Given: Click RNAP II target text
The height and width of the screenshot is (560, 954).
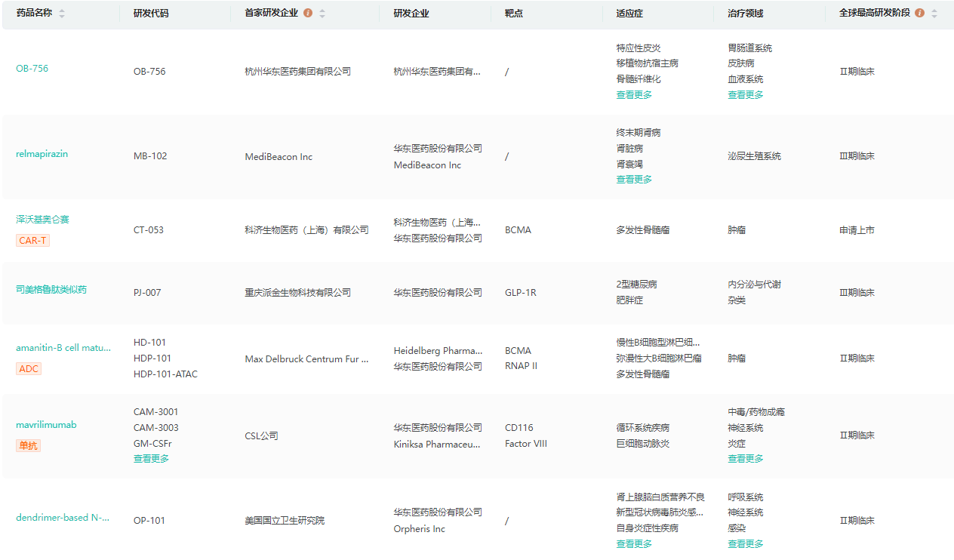Looking at the screenshot, I should click(x=521, y=367).
